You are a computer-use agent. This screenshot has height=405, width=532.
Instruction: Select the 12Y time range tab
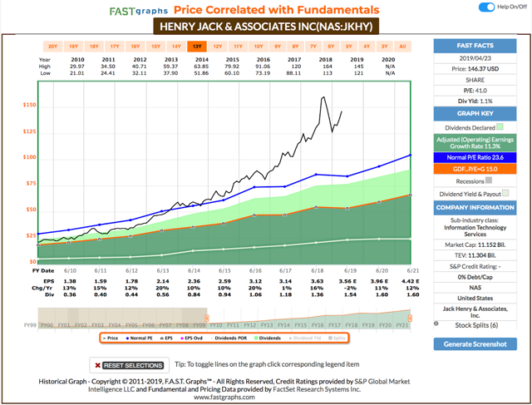218,47
